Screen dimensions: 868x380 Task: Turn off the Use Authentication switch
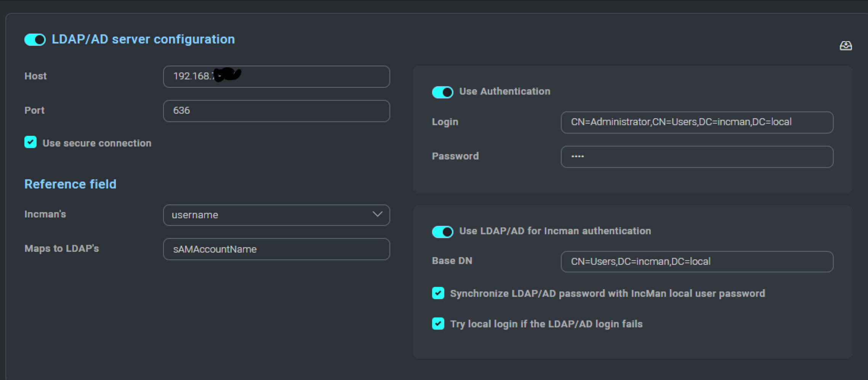point(442,92)
